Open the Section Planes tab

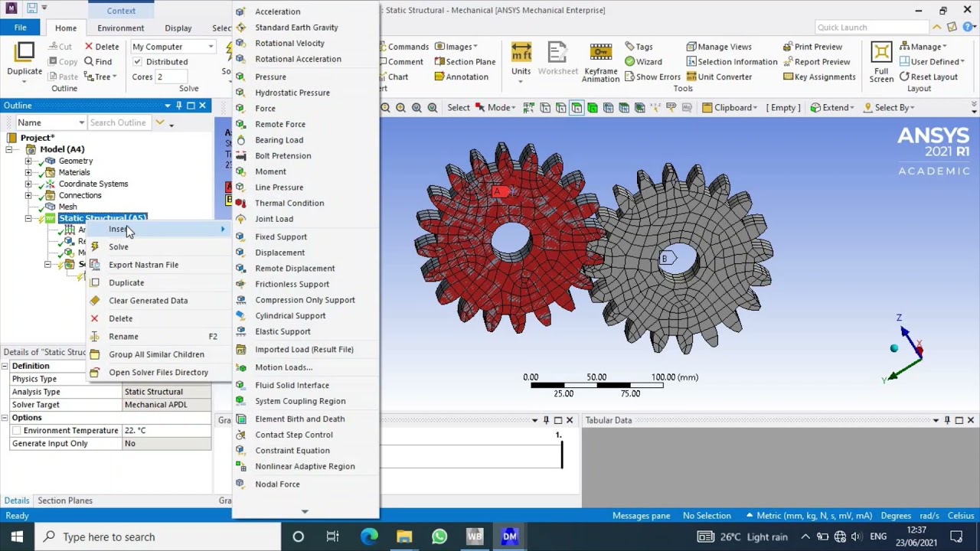(x=65, y=500)
